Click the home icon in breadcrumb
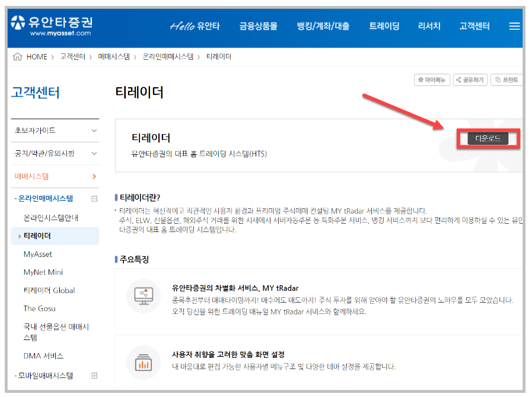The height and width of the screenshot is (397, 532). pos(17,57)
